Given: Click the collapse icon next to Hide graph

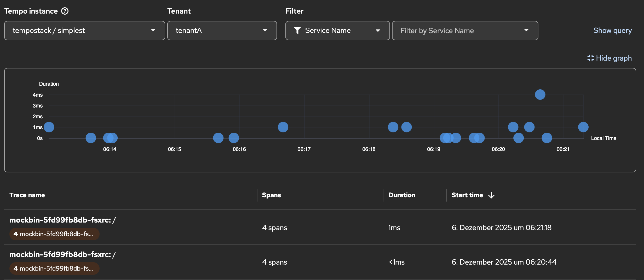Looking at the screenshot, I should click(591, 58).
